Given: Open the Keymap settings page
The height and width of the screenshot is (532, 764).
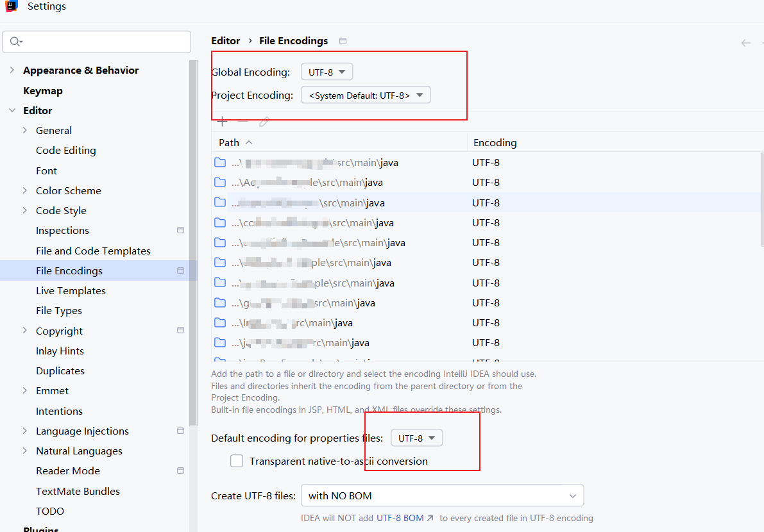Looking at the screenshot, I should coord(43,90).
